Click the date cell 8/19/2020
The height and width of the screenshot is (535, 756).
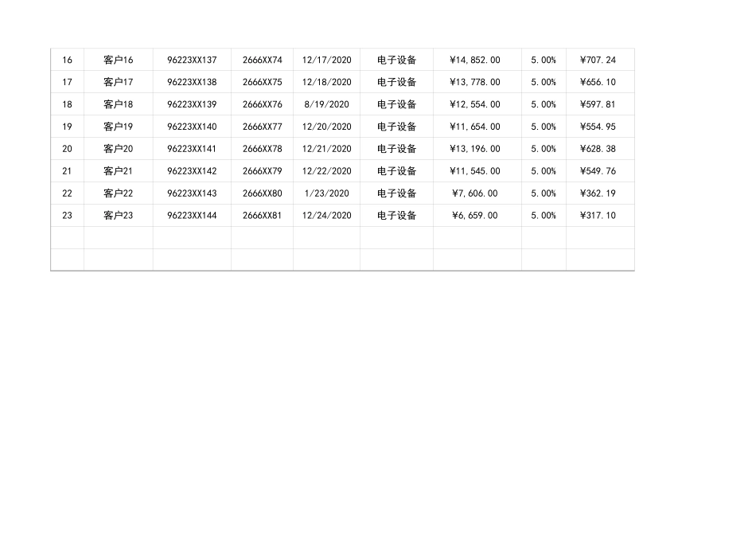coord(326,104)
